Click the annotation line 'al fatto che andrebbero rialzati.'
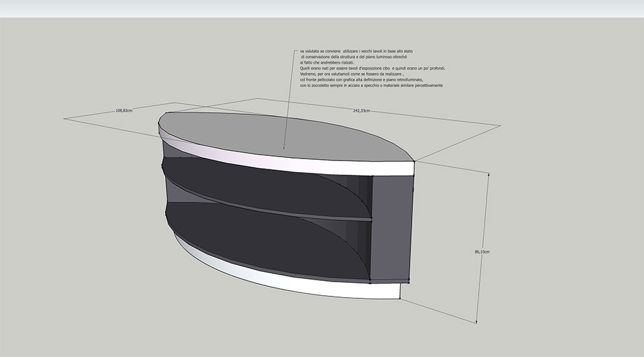The height and width of the screenshot is (357, 644). click(327, 63)
